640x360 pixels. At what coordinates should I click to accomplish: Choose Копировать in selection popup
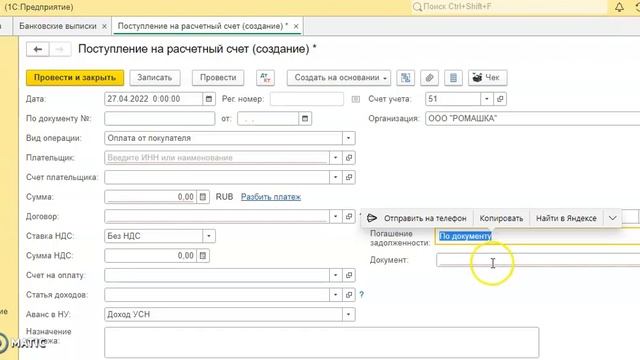coord(501,218)
